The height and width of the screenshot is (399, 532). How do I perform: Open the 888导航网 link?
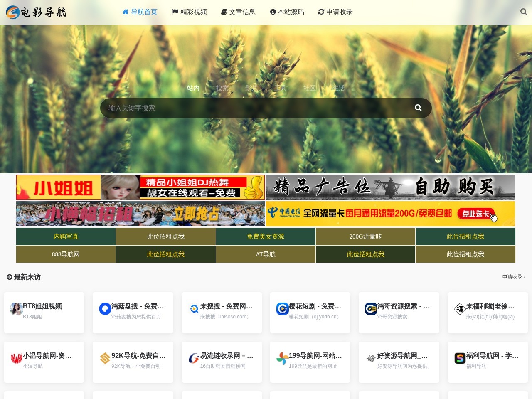tap(66, 254)
